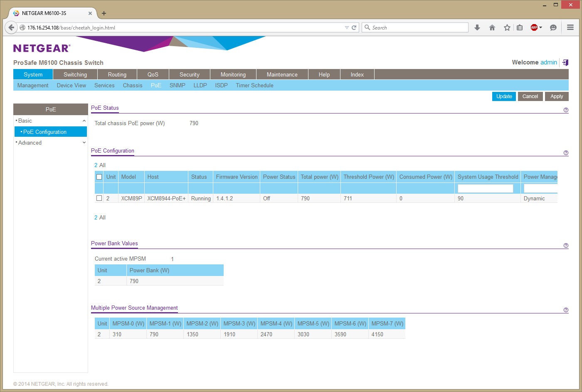
Task: Go to Timer Schedule submenu
Action: [x=255, y=85]
